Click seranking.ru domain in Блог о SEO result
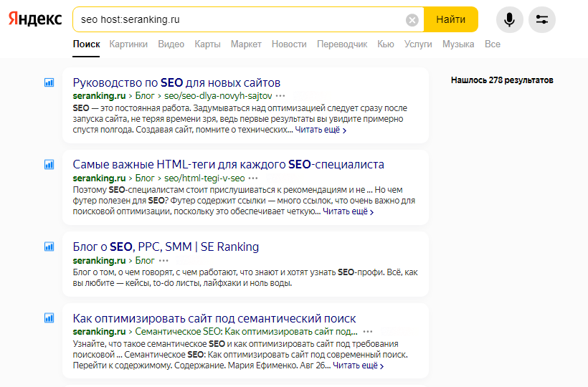 (99, 260)
